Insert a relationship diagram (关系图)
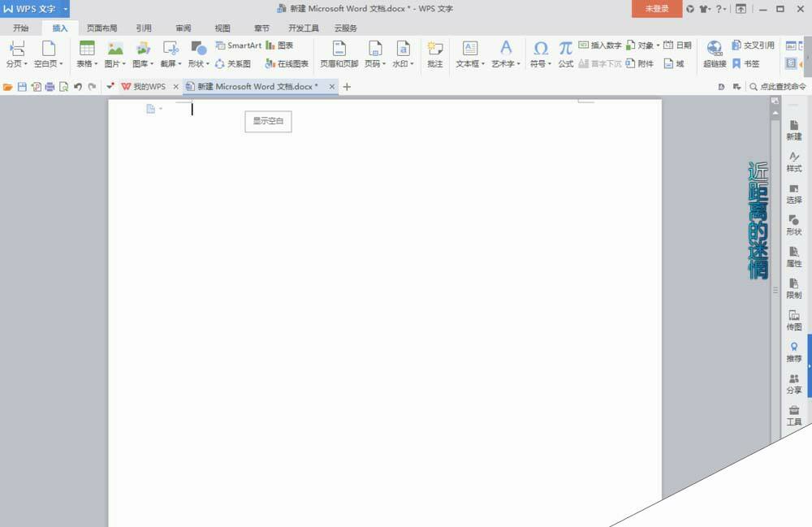Viewport: 812px width, 527px height. (233, 63)
